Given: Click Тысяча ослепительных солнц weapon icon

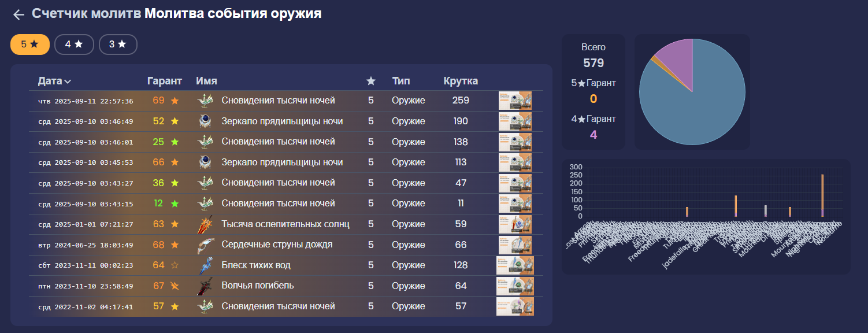Looking at the screenshot, I should [x=206, y=224].
